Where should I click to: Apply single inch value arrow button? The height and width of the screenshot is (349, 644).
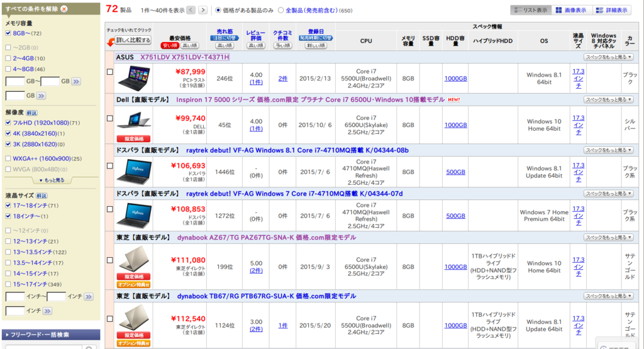tap(48, 311)
